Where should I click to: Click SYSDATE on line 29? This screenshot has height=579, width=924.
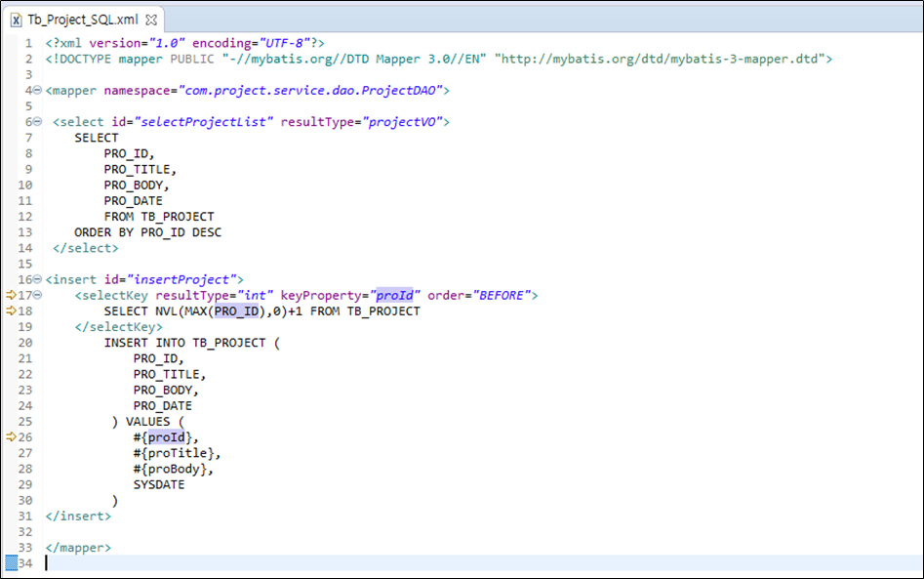pos(159,484)
